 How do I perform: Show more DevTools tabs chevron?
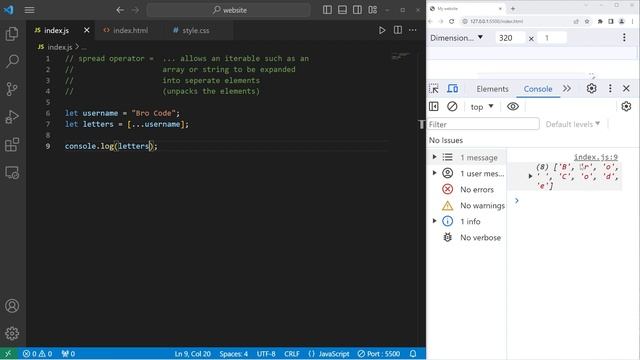pos(567,89)
